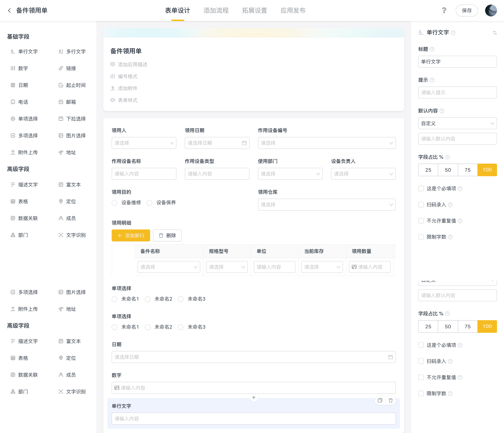Viewport: 504px width, 433px height.
Task: Add a 数字 field from the left palette
Action: point(19,68)
